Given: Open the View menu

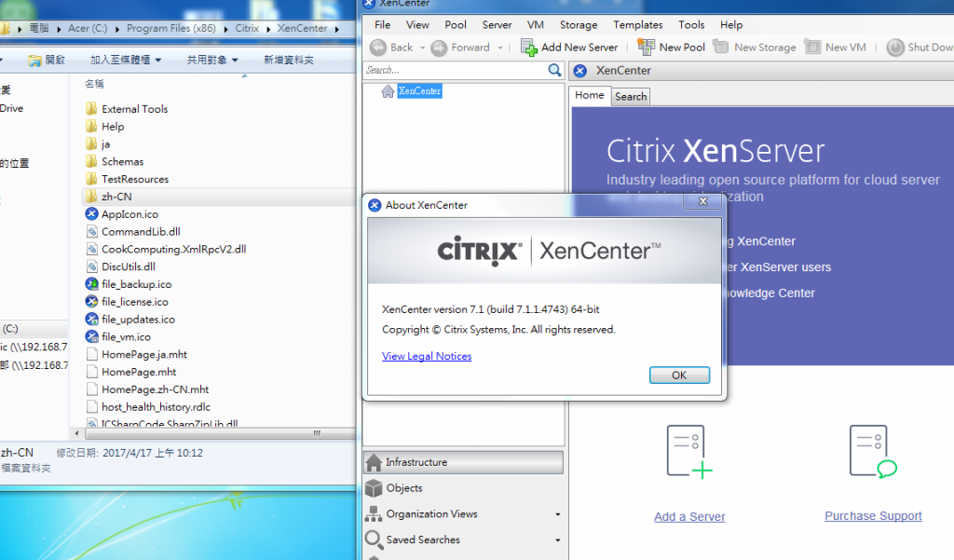Looking at the screenshot, I should 417,25.
